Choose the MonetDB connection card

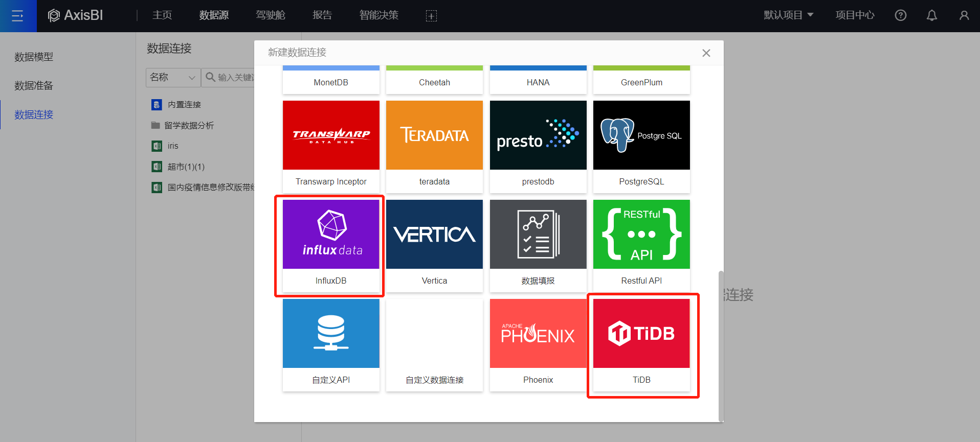[331, 80]
